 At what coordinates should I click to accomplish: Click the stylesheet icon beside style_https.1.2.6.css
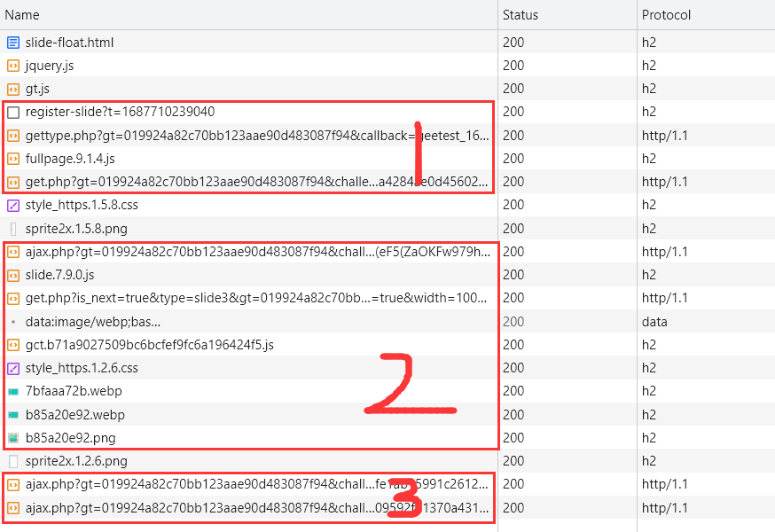(13, 368)
